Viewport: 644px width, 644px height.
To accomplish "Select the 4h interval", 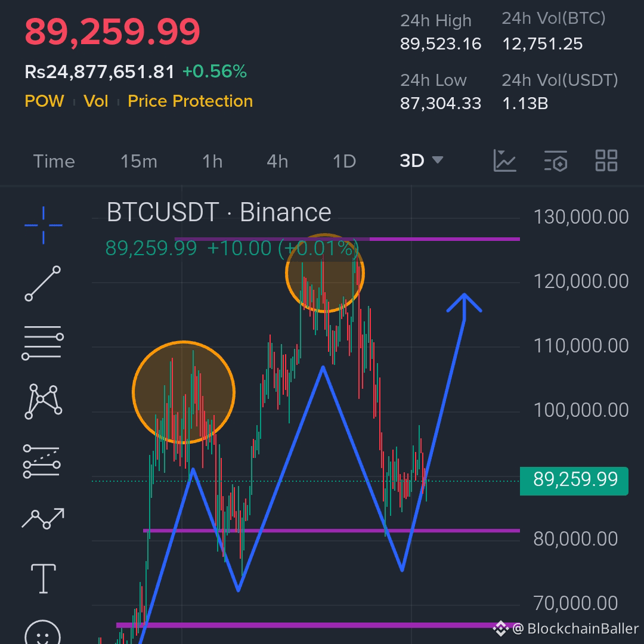I will (277, 161).
